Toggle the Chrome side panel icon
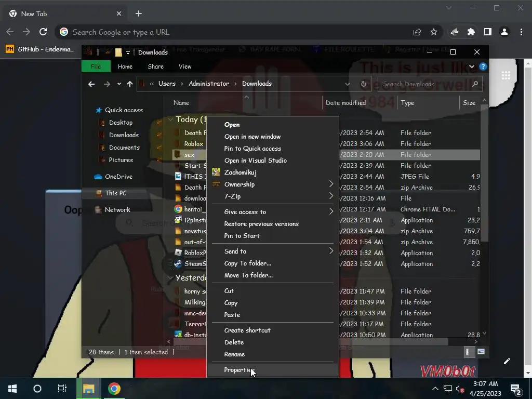The height and width of the screenshot is (399, 532). [x=487, y=32]
